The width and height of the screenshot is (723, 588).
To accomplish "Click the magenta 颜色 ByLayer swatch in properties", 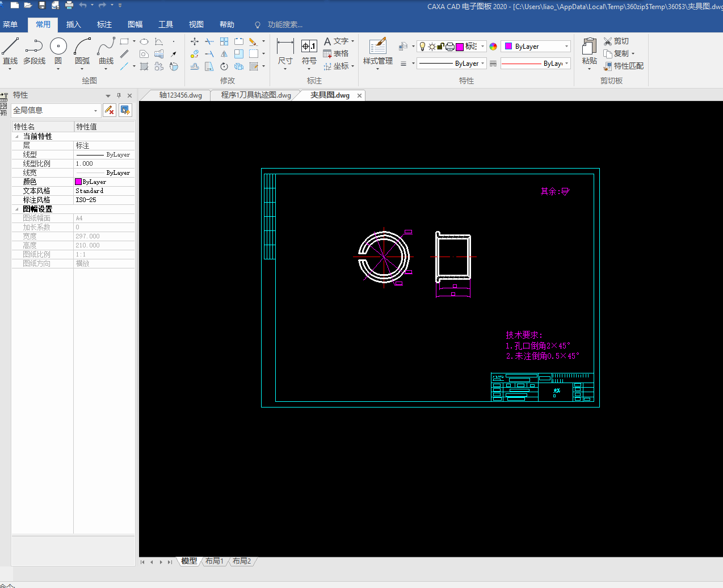I will point(78,182).
